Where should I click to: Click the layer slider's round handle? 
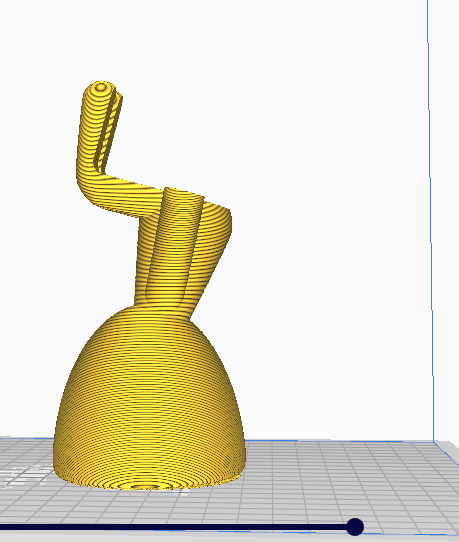(x=355, y=527)
